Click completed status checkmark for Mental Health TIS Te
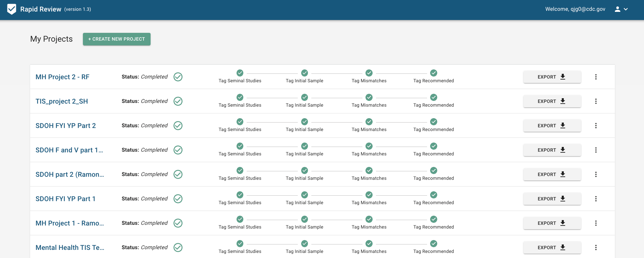This screenshot has width=644, height=258. (x=178, y=248)
